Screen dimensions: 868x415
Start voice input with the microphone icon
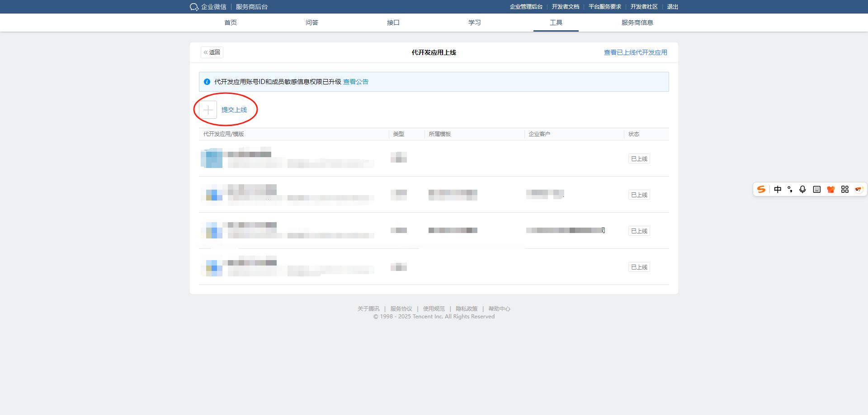(x=802, y=189)
